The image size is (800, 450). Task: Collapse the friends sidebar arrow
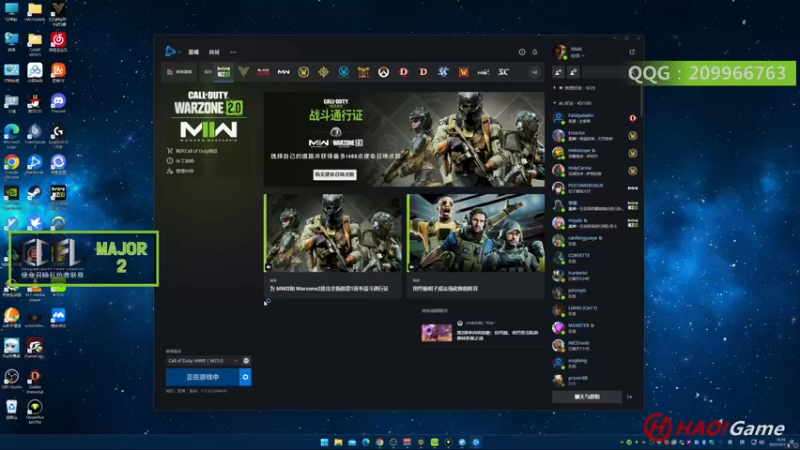(630, 396)
